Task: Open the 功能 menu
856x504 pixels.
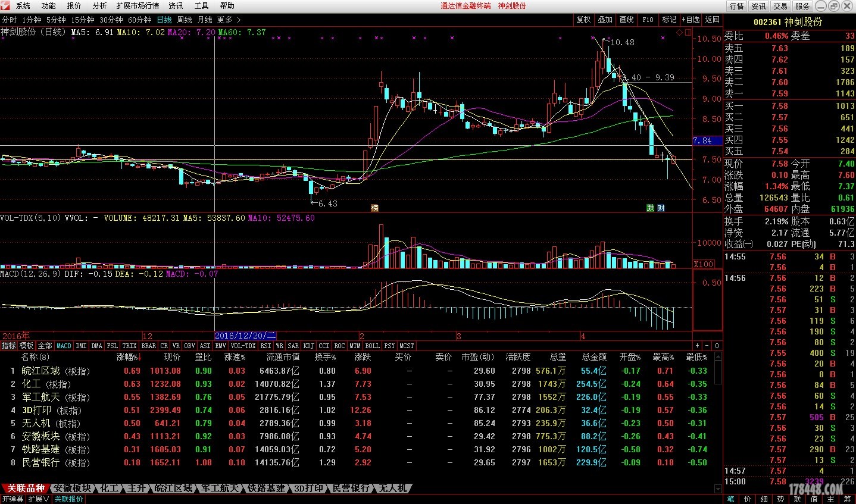Action: [x=49, y=5]
